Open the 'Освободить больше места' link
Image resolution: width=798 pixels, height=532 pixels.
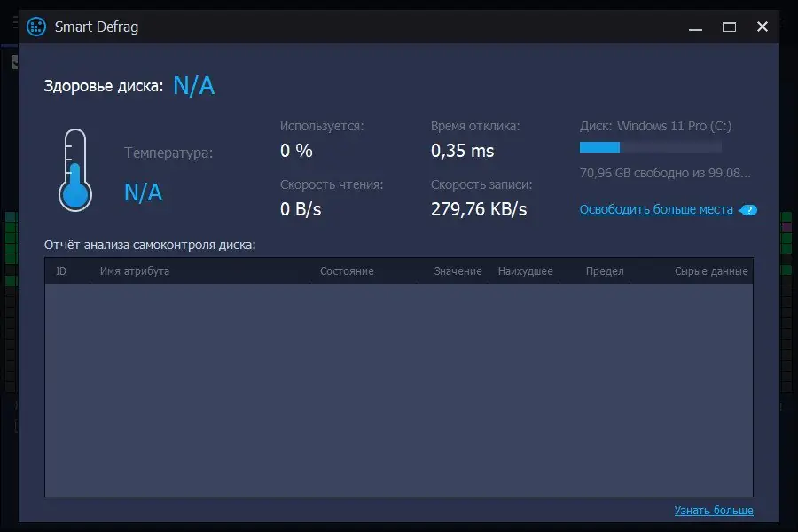coord(656,209)
